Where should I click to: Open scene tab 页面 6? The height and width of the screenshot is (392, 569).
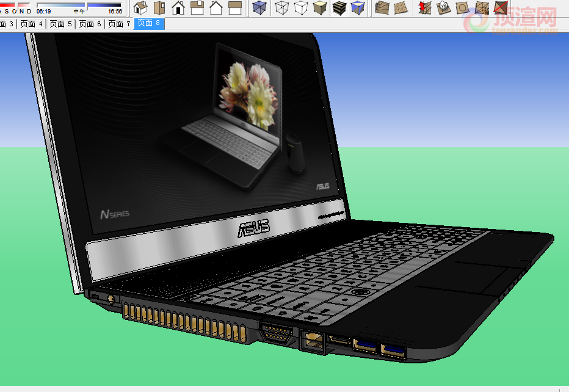(x=90, y=24)
